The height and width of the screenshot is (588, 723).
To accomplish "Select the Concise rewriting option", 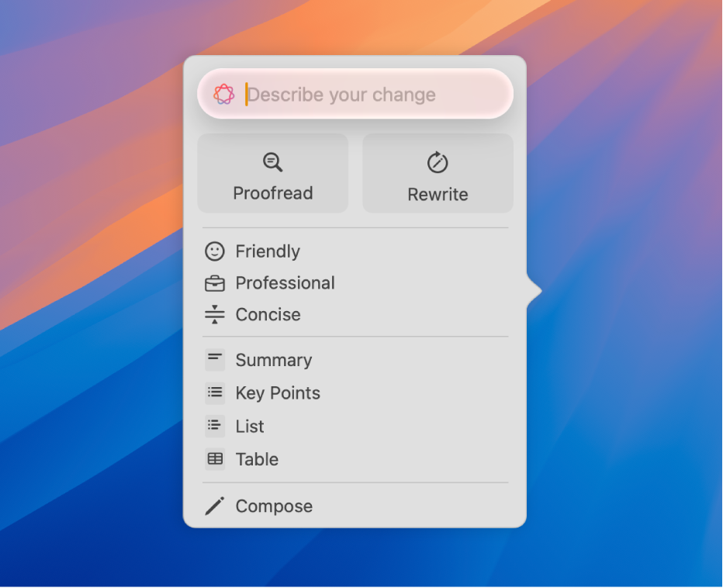I will [x=268, y=314].
